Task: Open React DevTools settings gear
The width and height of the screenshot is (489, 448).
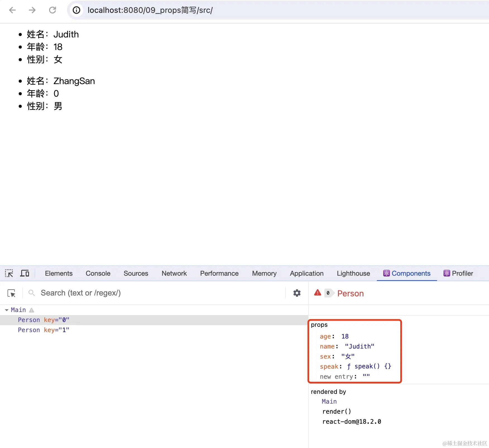Action: point(297,293)
